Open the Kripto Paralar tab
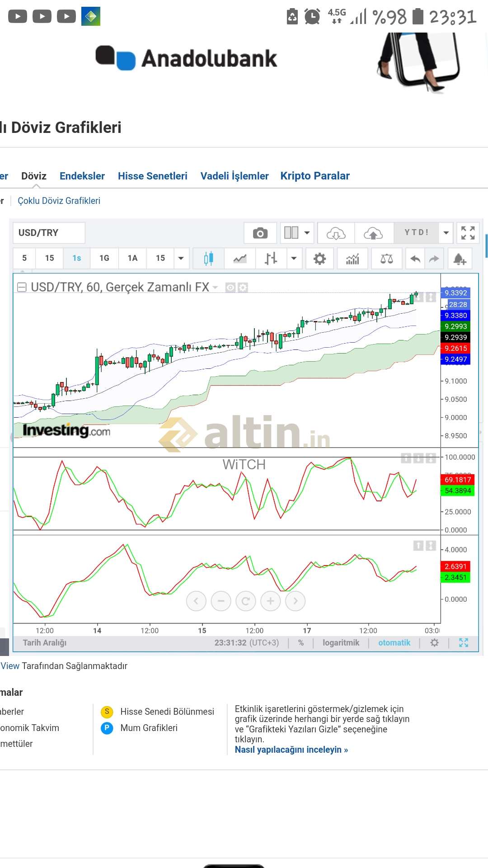 click(315, 176)
